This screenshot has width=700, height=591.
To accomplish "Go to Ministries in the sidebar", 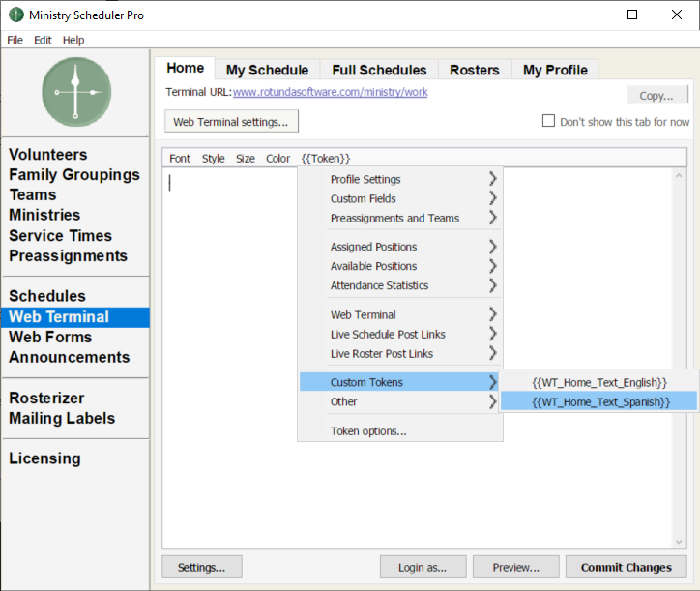I will coord(44,215).
